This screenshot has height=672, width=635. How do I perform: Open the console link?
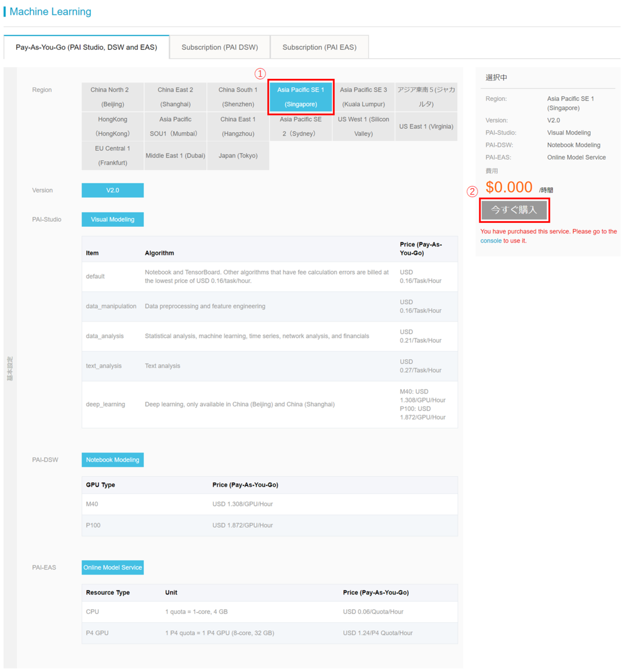pyautogui.click(x=491, y=241)
